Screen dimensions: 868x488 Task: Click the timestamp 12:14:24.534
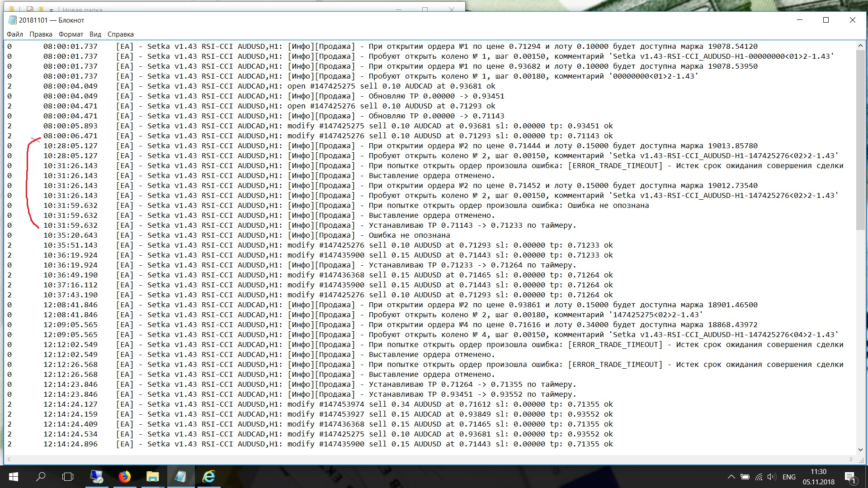coord(71,434)
